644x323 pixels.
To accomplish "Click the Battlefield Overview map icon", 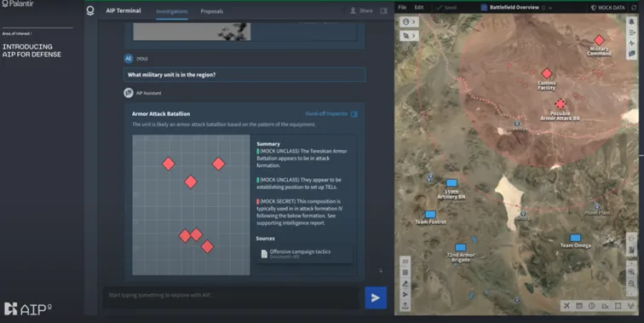I will coord(484,8).
